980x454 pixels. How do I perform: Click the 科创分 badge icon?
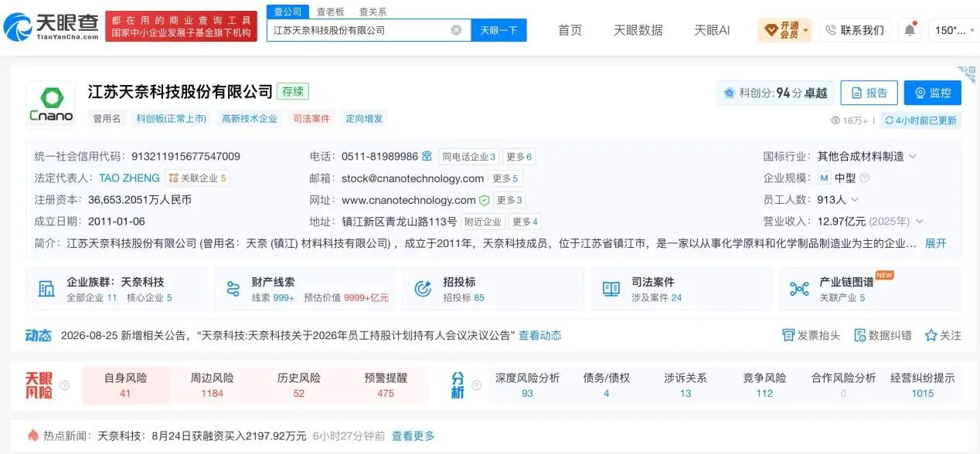coord(729,93)
